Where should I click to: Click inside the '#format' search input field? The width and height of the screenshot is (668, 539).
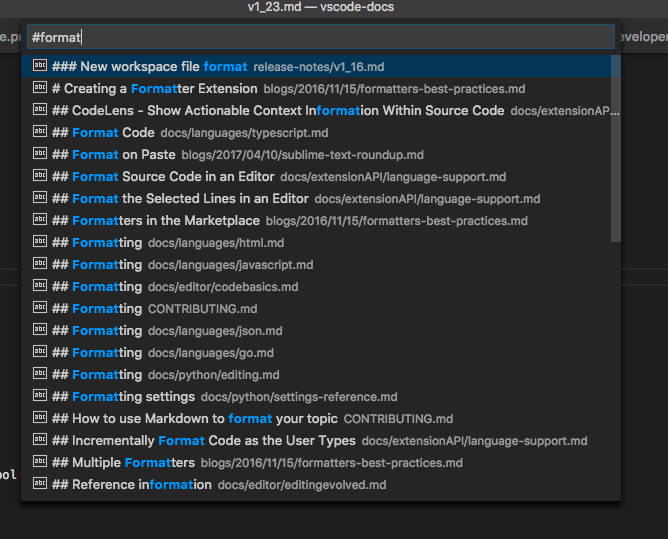coord(320,37)
